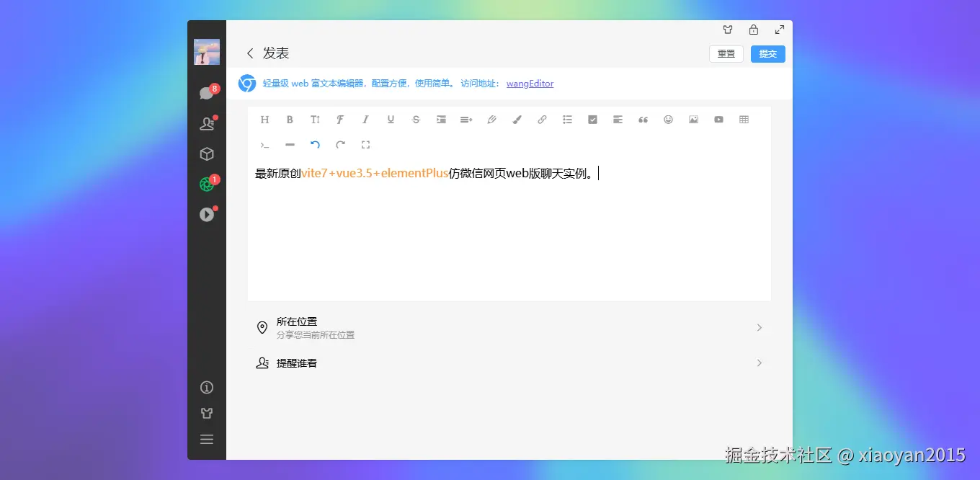
Task: Toggle bold formatting in the editor
Action: tap(290, 120)
